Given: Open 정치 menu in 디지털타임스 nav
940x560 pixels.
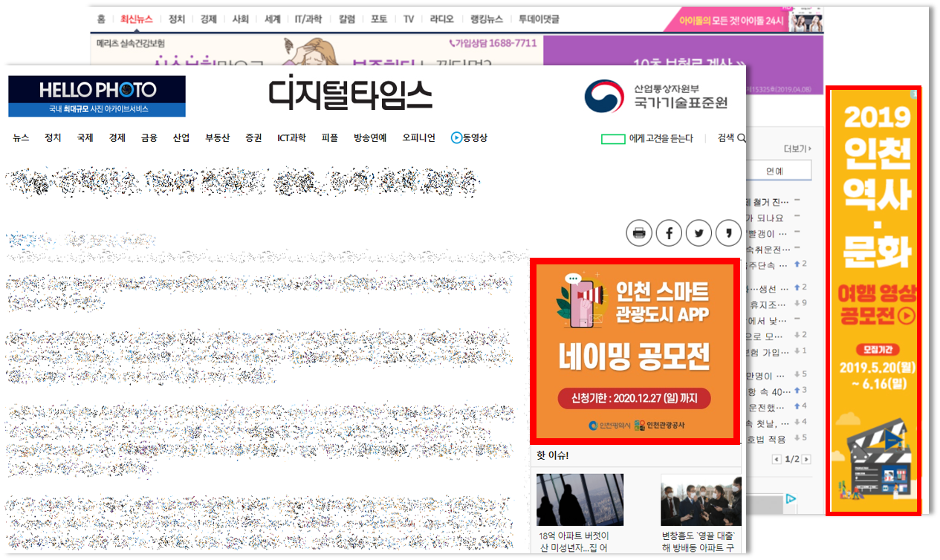Looking at the screenshot, I should (53, 138).
